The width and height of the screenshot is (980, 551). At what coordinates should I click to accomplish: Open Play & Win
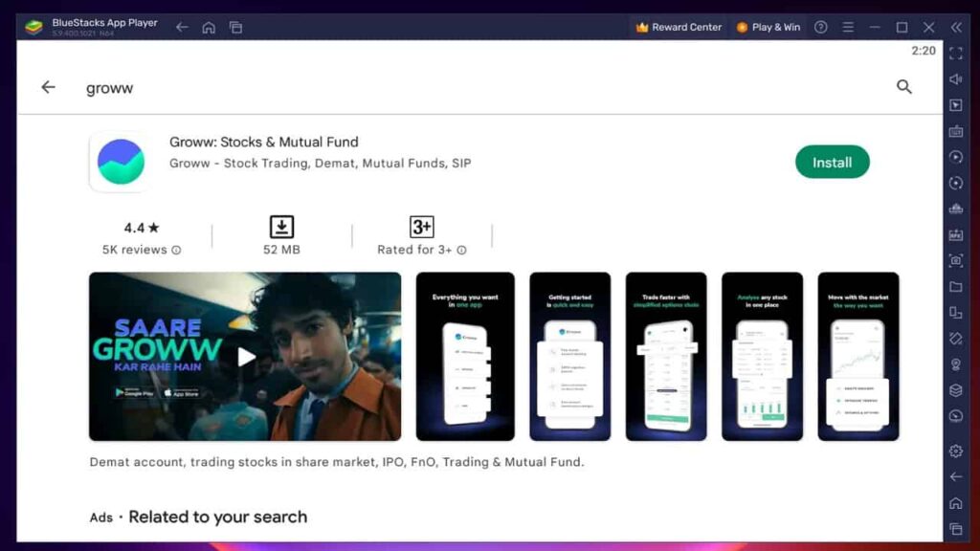(768, 27)
